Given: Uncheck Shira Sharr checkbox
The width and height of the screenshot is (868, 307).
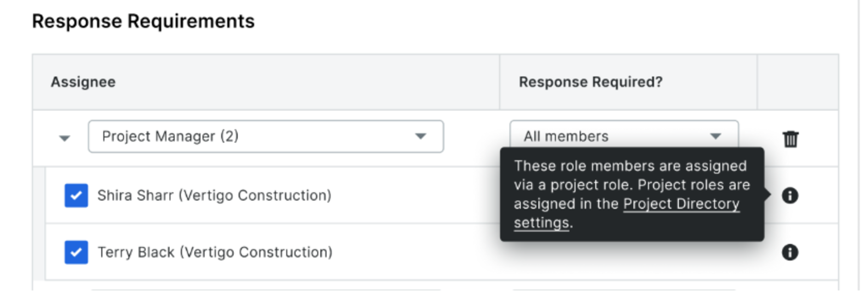Looking at the screenshot, I should tap(76, 196).
